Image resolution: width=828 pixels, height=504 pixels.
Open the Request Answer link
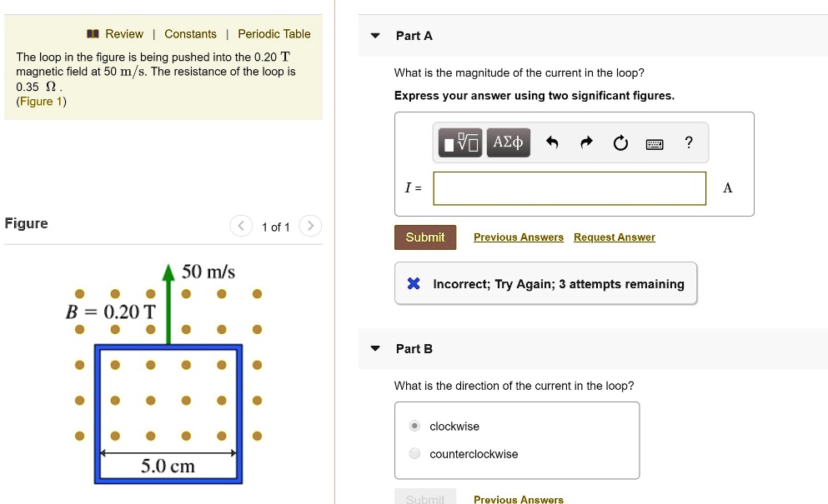tap(614, 237)
